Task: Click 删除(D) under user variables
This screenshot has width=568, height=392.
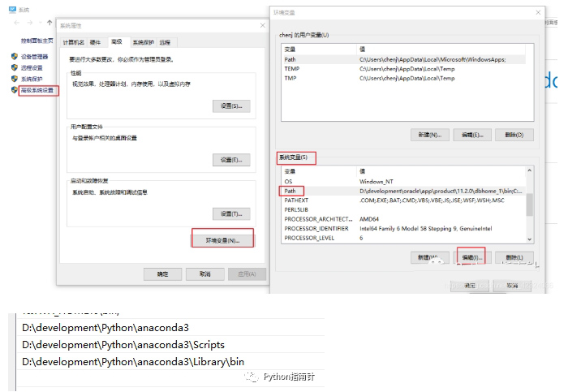Action: (514, 135)
